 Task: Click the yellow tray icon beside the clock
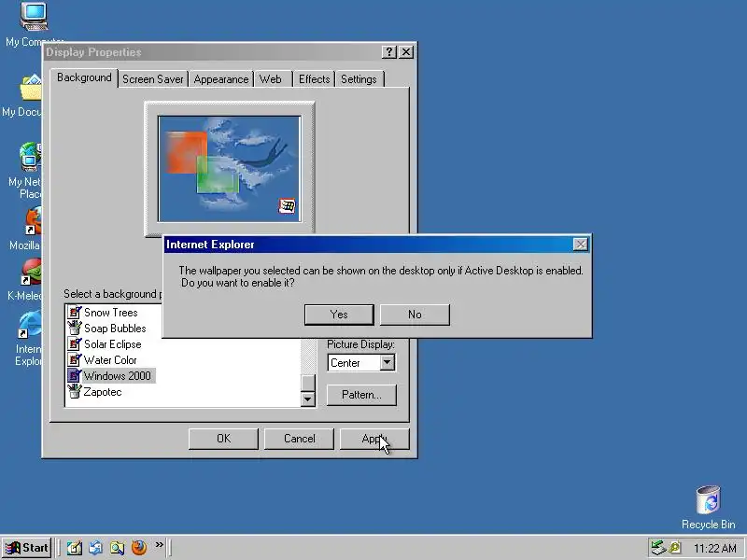674,548
